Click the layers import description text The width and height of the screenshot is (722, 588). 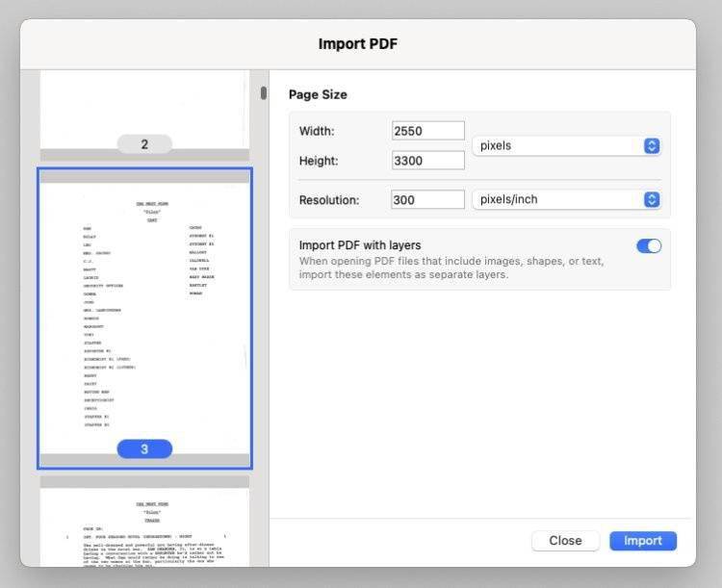tap(451, 268)
